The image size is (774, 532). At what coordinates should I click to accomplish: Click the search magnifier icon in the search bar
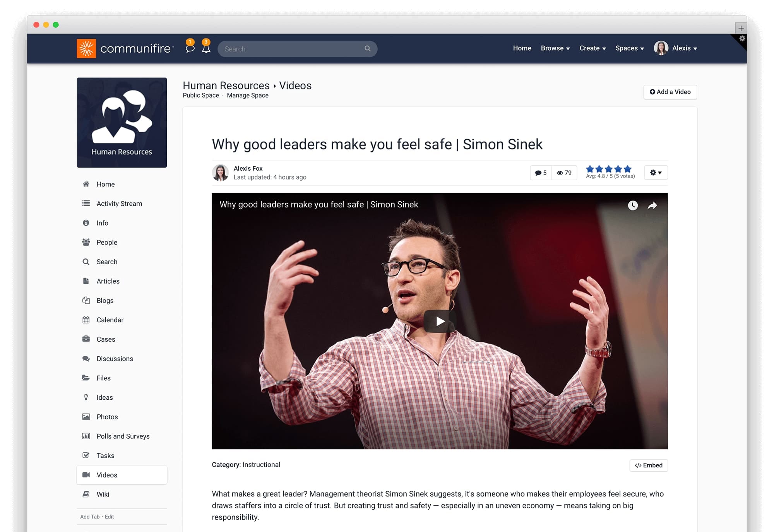[367, 48]
